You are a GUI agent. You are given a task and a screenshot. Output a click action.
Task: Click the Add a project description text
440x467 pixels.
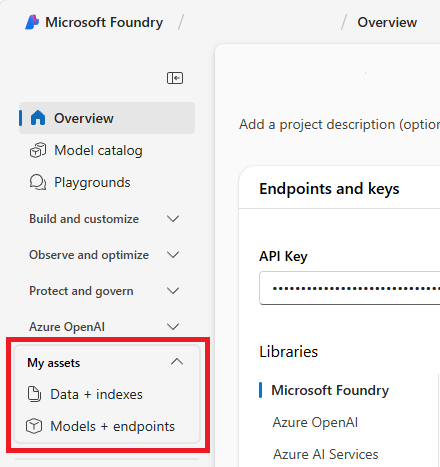339,125
